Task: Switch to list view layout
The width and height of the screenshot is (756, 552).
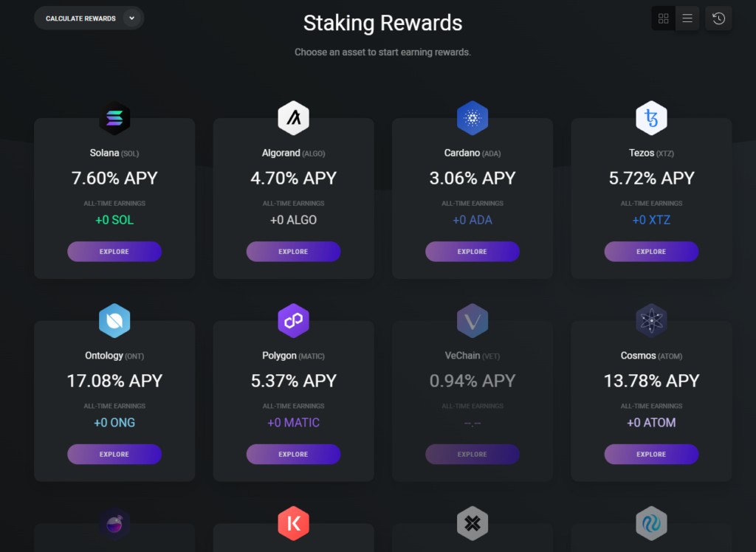Action: [687, 18]
